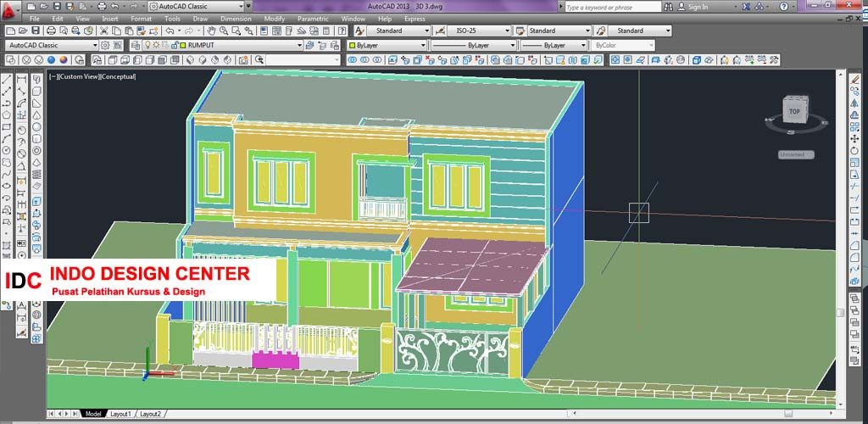Click the Make Object's Layer Current icon

(x=309, y=46)
